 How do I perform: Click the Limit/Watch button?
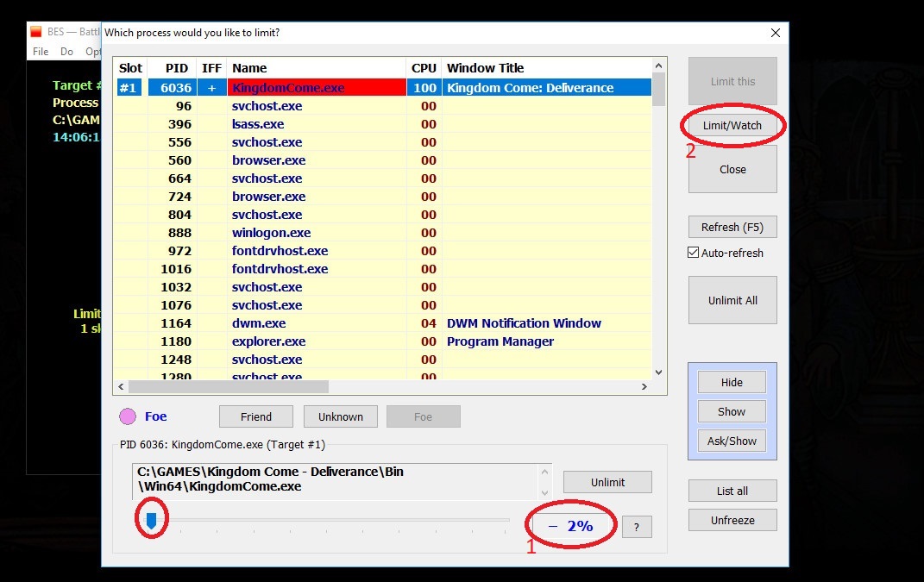click(x=732, y=126)
